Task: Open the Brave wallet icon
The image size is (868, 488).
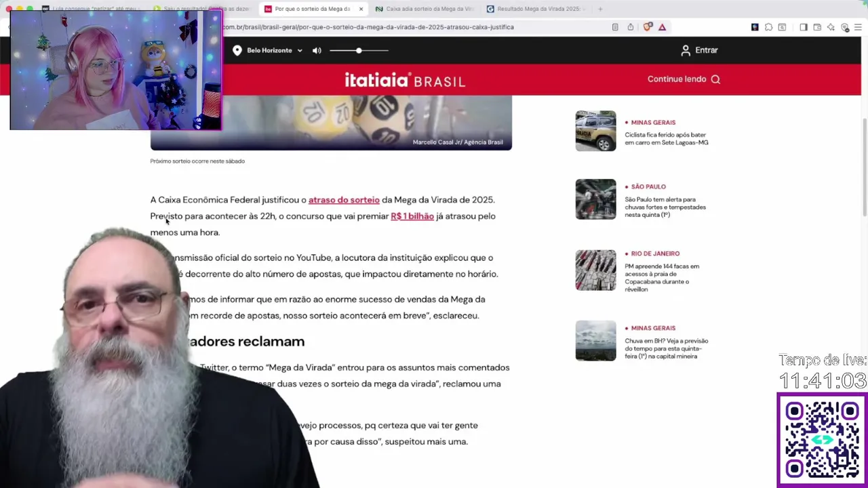Action: click(817, 27)
